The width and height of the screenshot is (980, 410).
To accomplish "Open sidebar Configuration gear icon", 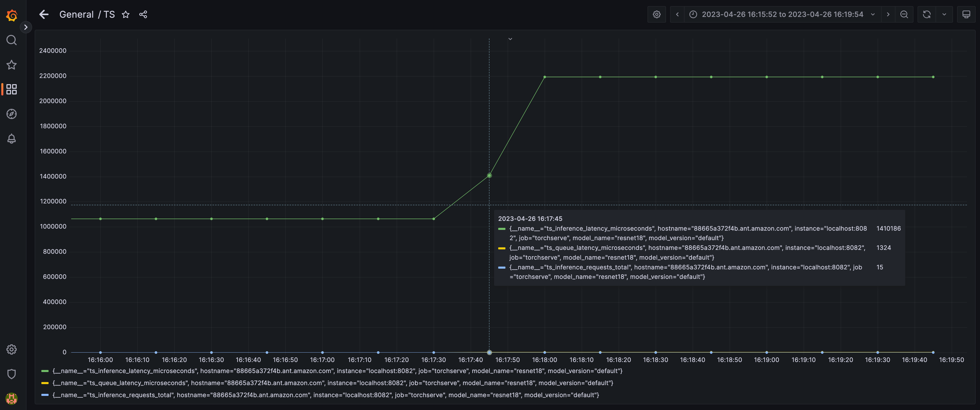I will coord(12,349).
